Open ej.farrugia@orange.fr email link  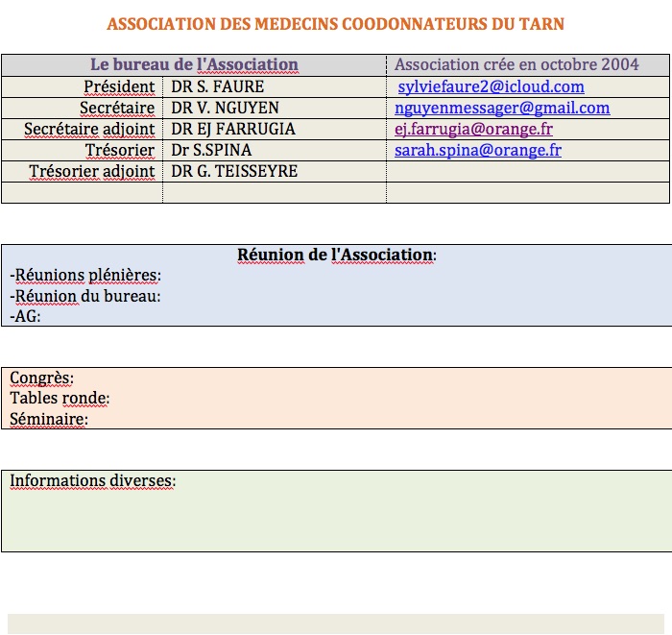pos(473,129)
